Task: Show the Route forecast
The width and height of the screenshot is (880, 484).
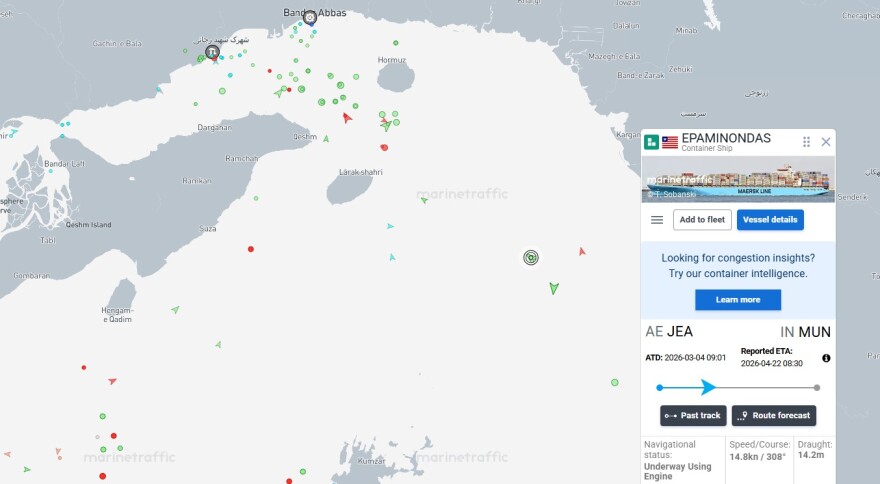Action: pos(774,415)
